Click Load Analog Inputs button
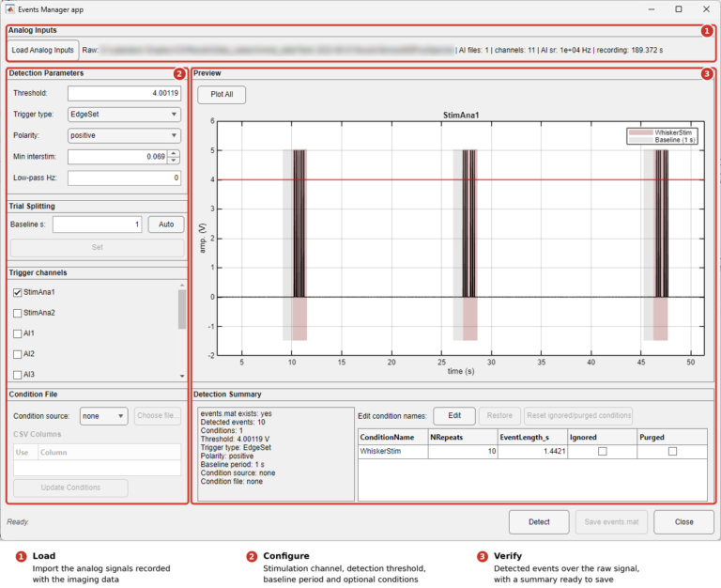This screenshot has width=721, height=588. coord(43,50)
